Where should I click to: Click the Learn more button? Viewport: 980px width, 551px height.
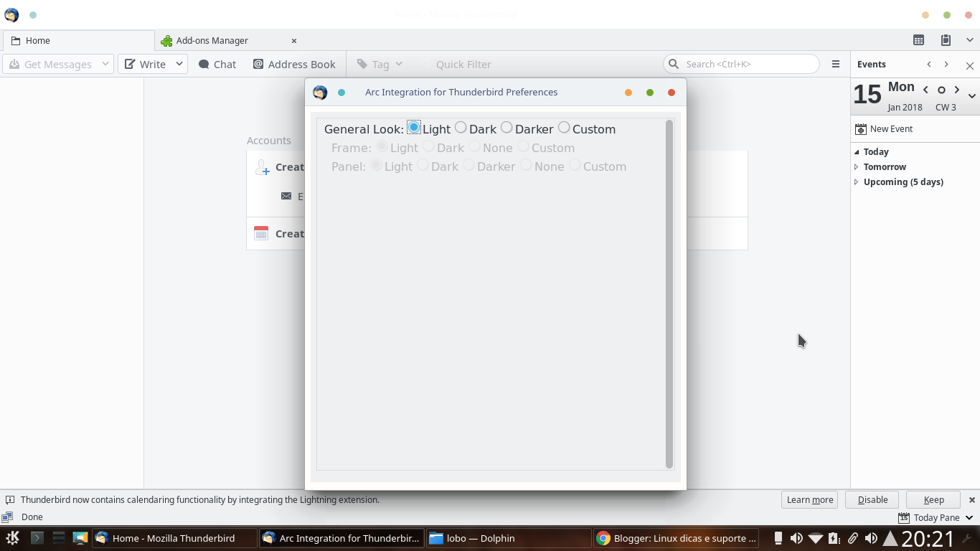pyautogui.click(x=810, y=499)
